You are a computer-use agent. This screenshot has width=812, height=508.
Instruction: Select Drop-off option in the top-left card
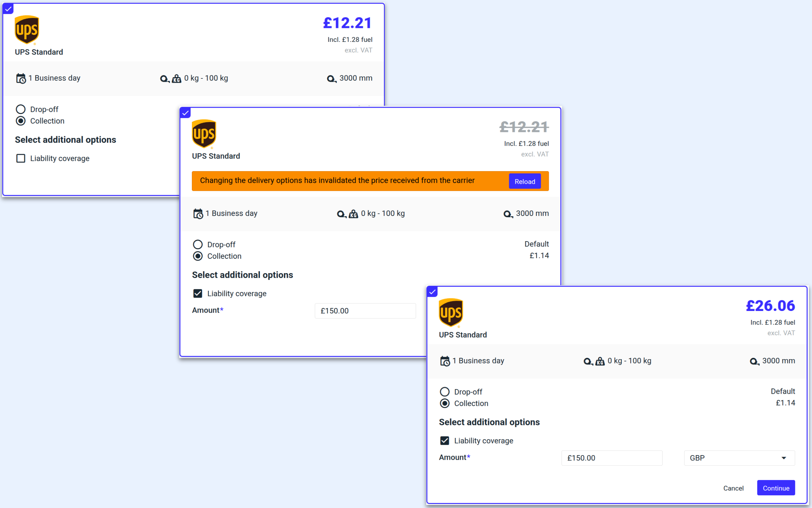tap(21, 109)
